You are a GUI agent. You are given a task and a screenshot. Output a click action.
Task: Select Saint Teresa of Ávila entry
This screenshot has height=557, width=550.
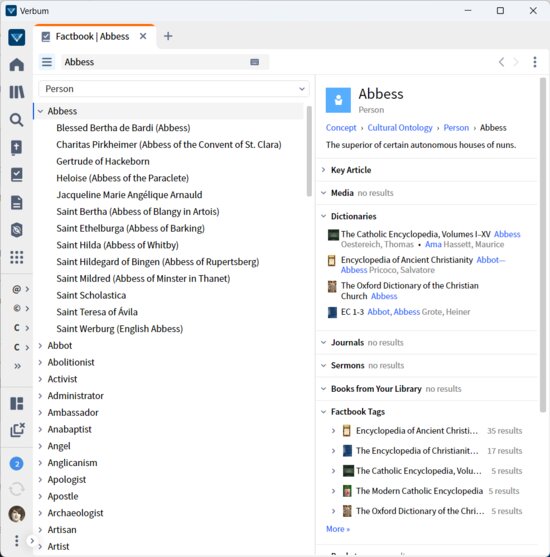[x=97, y=312]
